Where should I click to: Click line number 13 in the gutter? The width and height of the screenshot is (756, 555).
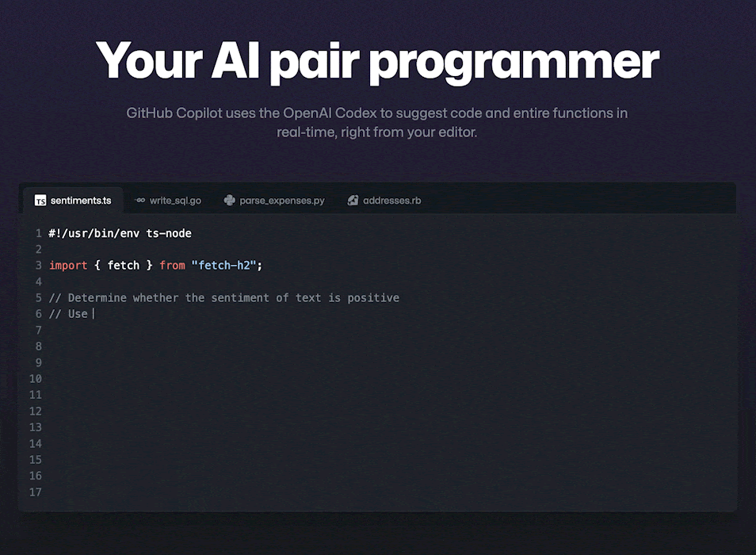pos(35,427)
